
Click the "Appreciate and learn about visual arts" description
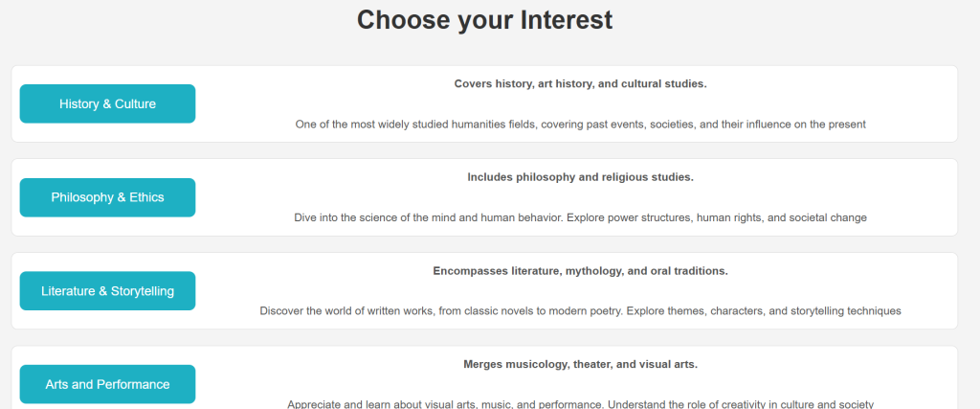coord(580,403)
